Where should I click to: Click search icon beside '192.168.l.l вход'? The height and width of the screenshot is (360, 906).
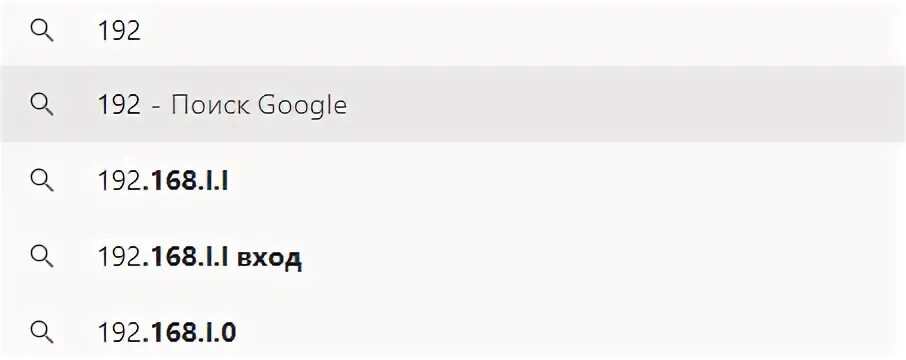42,257
